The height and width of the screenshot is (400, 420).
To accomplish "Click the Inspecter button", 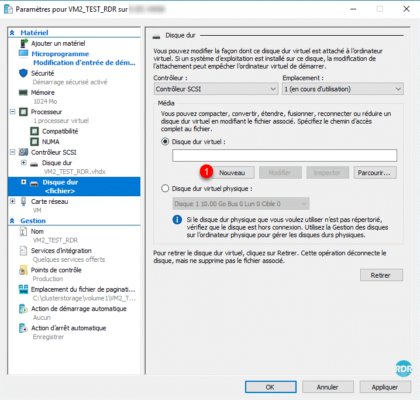I will 327,173.
